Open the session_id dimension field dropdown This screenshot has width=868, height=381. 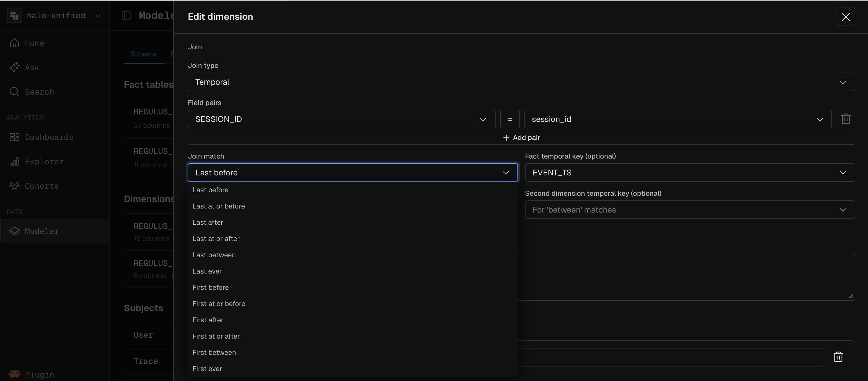tap(678, 119)
